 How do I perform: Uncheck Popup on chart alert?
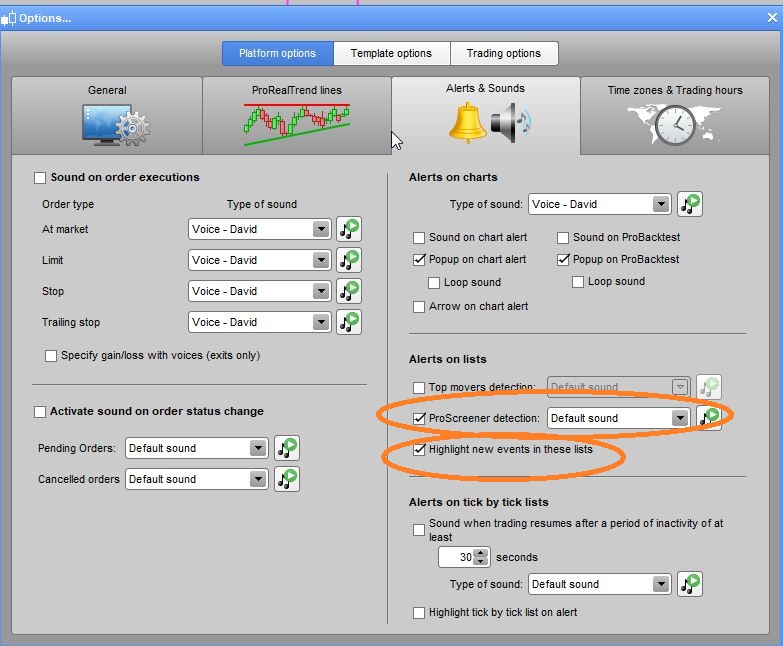click(419, 260)
